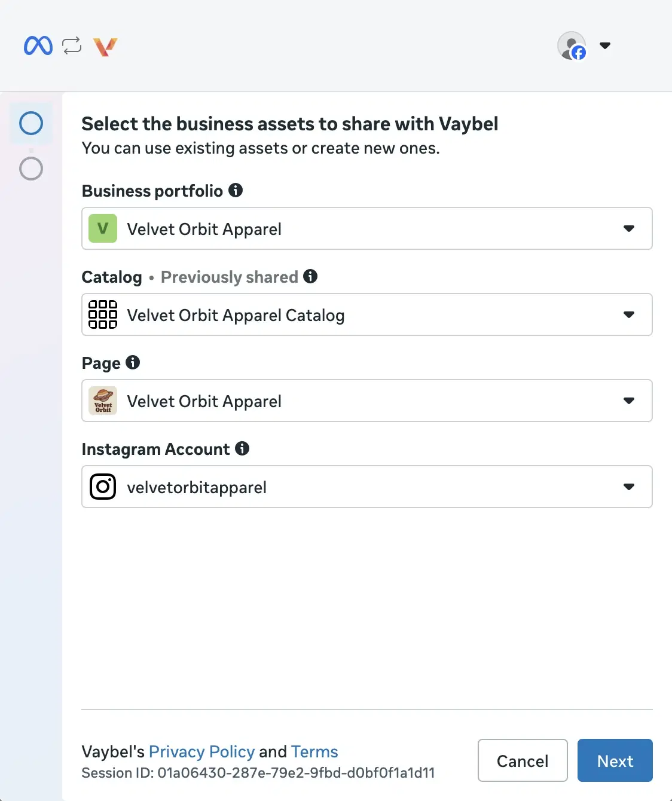Open the velvetorbitapparel Instagram dropdown
672x801 pixels.
tap(367, 487)
